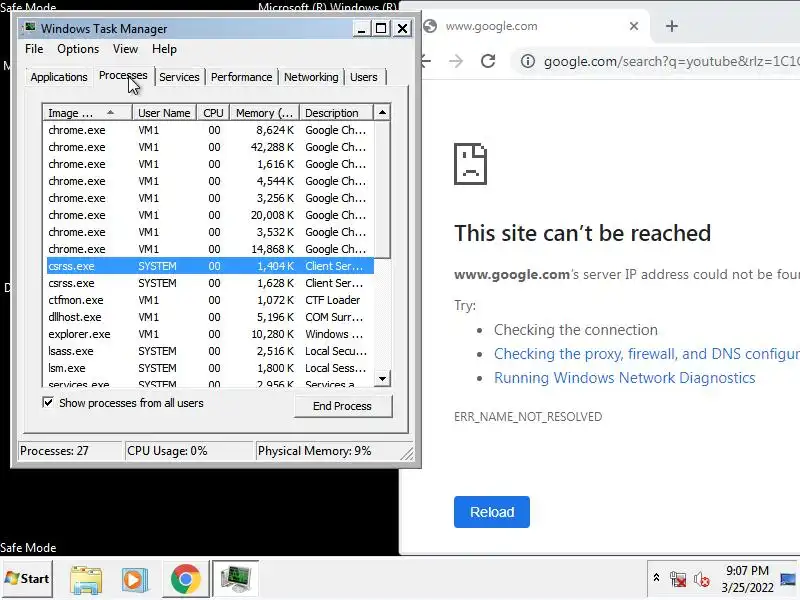The image size is (800, 600).
Task: Open Task Manager View menu
Action: coord(125,49)
